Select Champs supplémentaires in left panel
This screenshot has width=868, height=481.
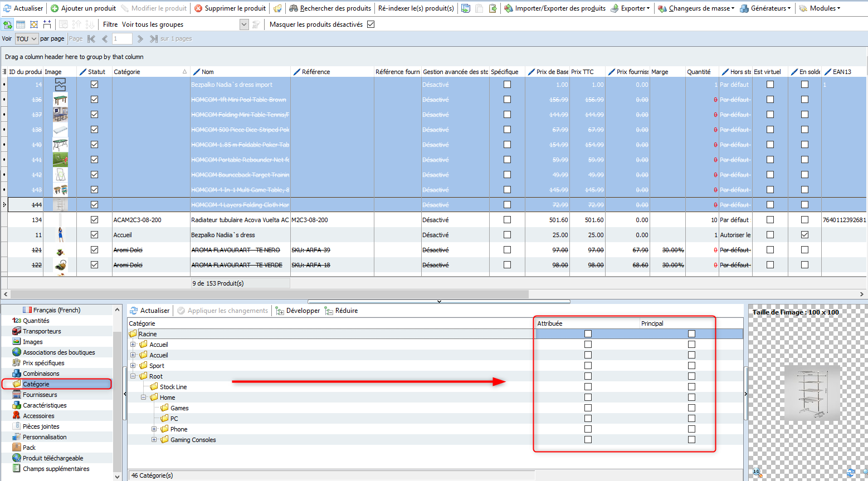point(51,469)
